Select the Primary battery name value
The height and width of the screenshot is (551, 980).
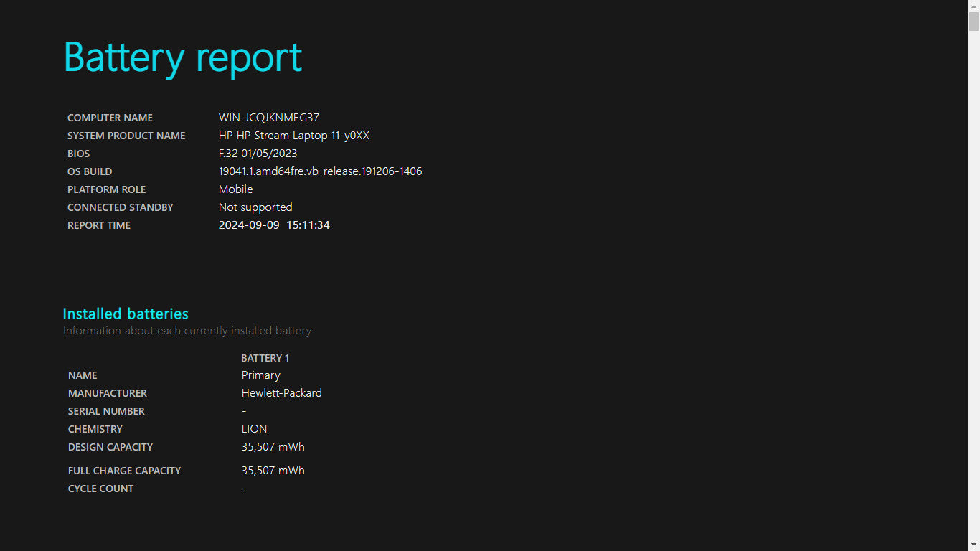tap(261, 375)
